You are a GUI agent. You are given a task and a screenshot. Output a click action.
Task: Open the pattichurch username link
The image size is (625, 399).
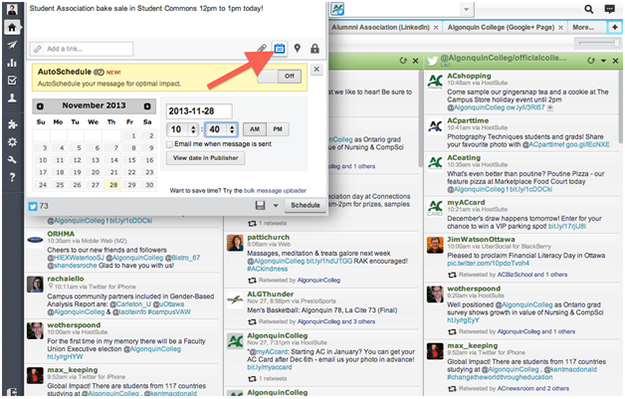(x=268, y=237)
